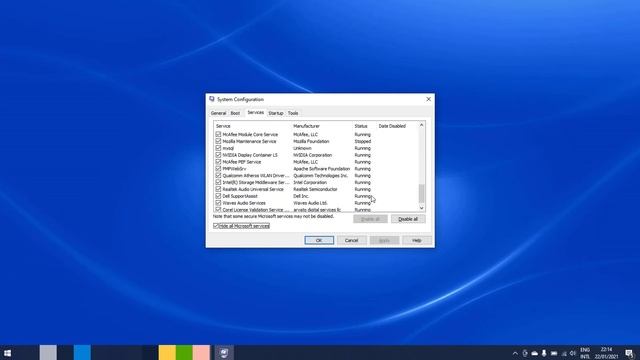Select 'Qualcomm Technologies Inc.' manufacturer cell
The image size is (640, 360).
320,176
